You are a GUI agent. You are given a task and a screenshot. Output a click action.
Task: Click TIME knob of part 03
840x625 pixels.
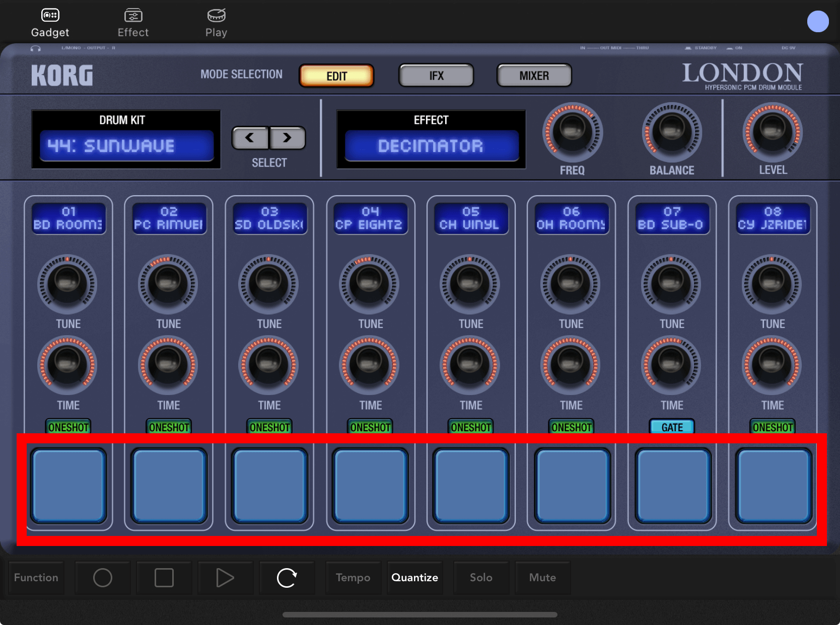268,365
